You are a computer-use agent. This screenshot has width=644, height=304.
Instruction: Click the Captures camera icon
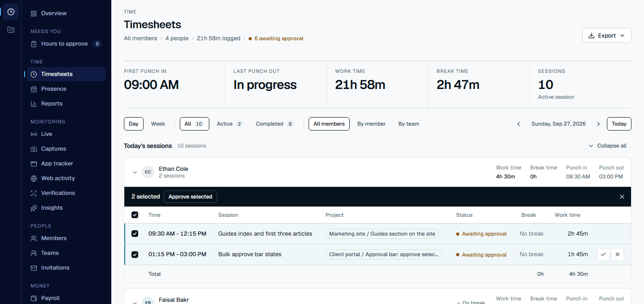34,149
